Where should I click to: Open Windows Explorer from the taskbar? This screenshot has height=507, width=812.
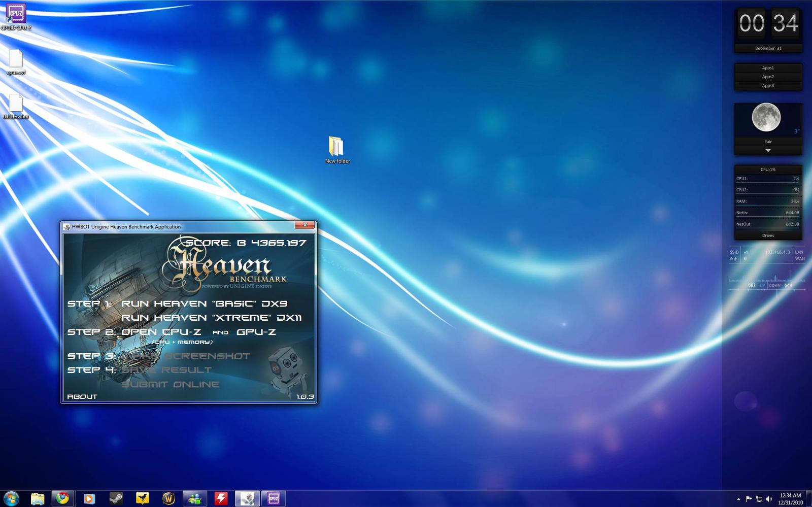pyautogui.click(x=37, y=498)
